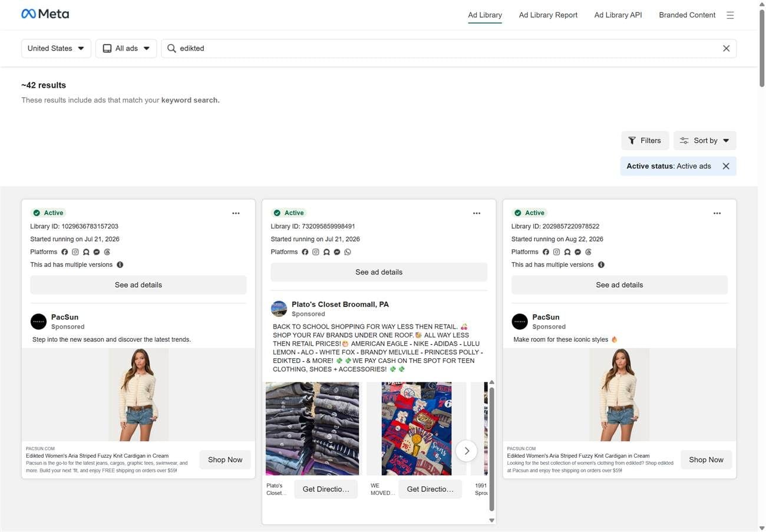Open the All ads category dropdown
The image size is (766, 532).
click(126, 48)
